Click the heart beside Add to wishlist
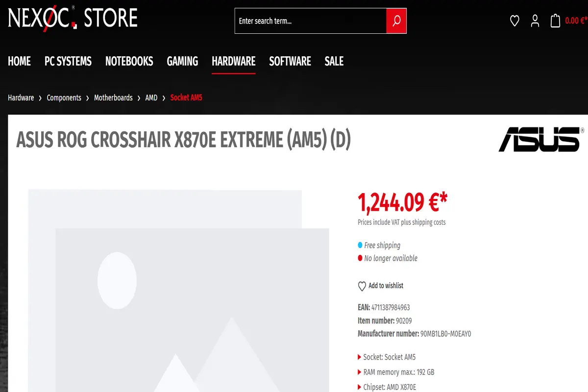Viewport: 588px width, 392px height. tap(362, 286)
